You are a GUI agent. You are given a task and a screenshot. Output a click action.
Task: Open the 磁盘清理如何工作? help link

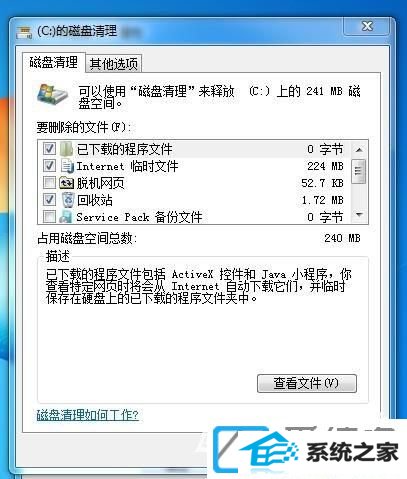coord(87,415)
